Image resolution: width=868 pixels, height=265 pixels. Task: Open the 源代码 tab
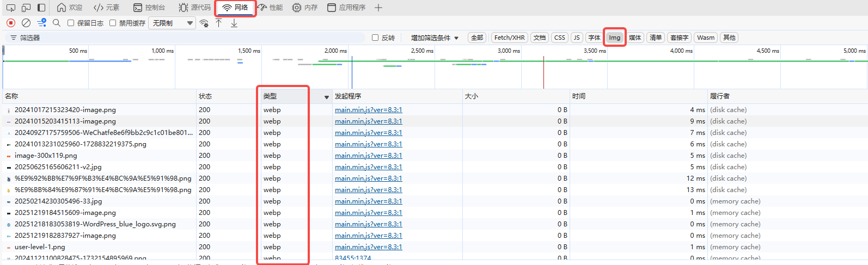coord(195,8)
